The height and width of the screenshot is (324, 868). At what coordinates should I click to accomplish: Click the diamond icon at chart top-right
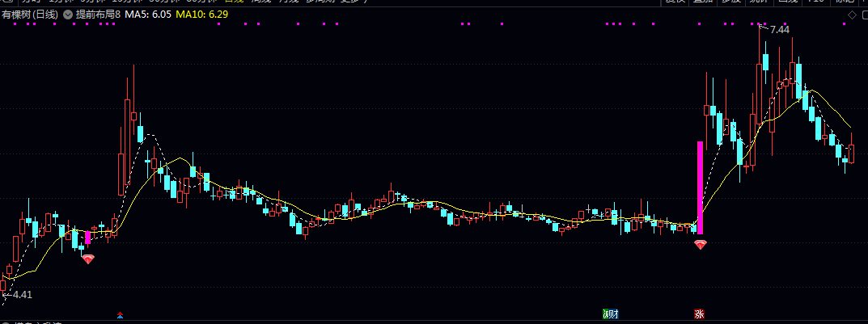851,15
